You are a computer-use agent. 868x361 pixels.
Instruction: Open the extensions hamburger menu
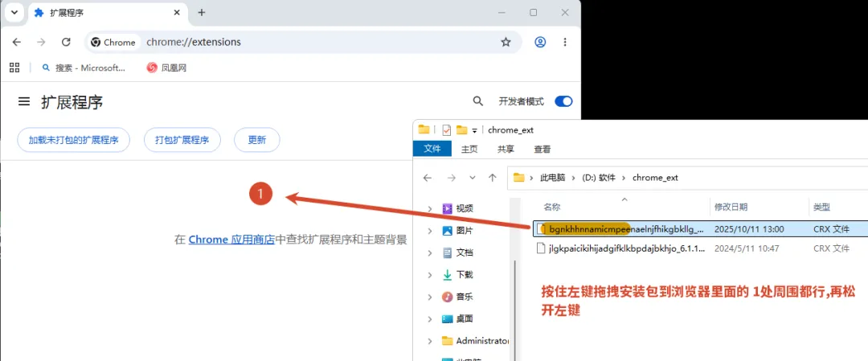pyautogui.click(x=24, y=101)
